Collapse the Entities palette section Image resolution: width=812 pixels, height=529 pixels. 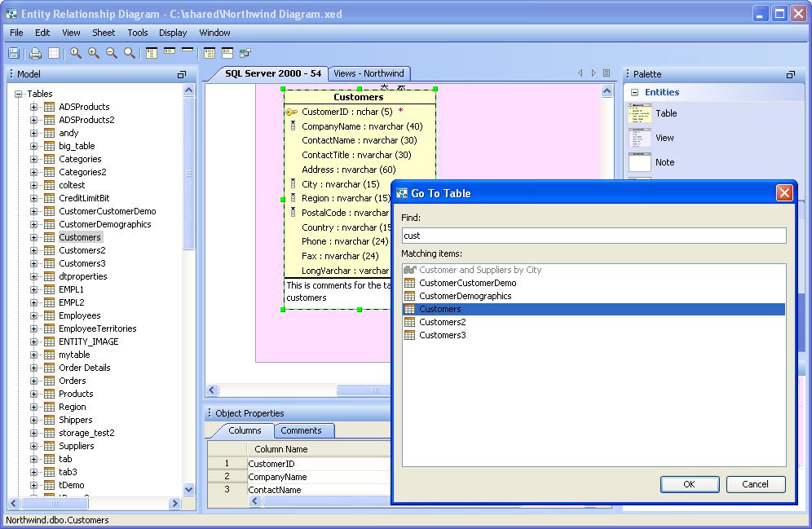click(x=634, y=93)
